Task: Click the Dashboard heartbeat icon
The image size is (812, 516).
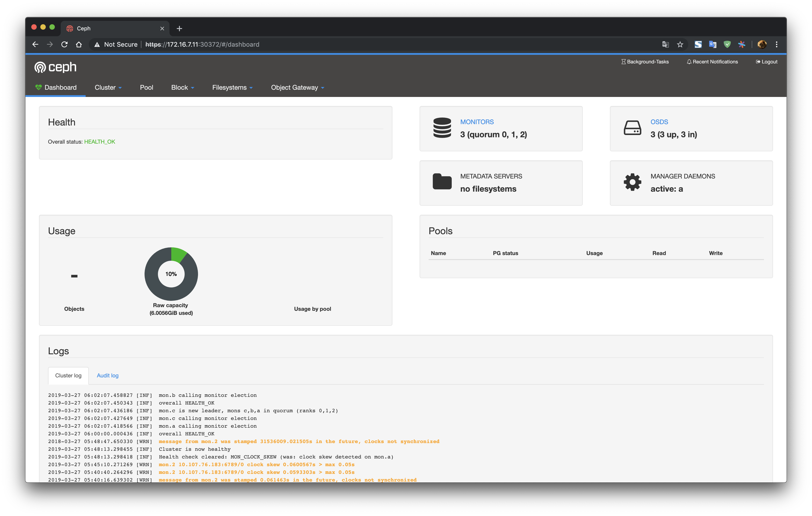Action: [39, 87]
